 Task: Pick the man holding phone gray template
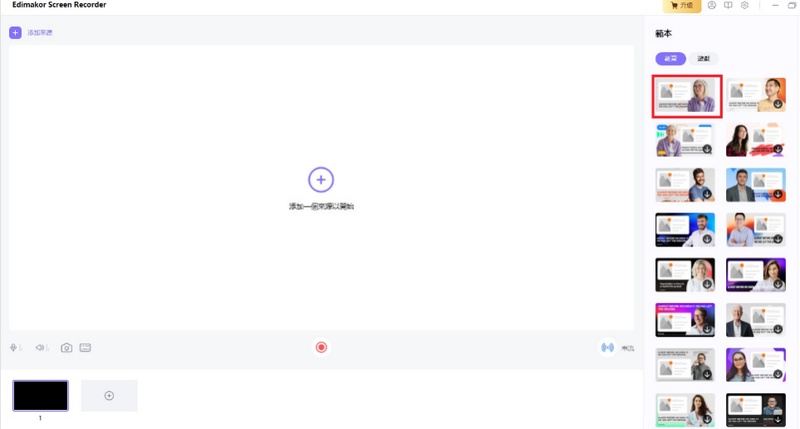click(685, 365)
